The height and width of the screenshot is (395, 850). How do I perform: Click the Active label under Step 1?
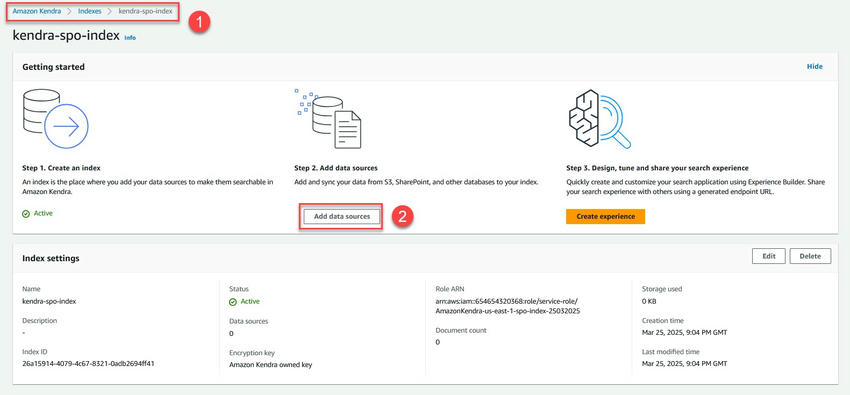(43, 213)
